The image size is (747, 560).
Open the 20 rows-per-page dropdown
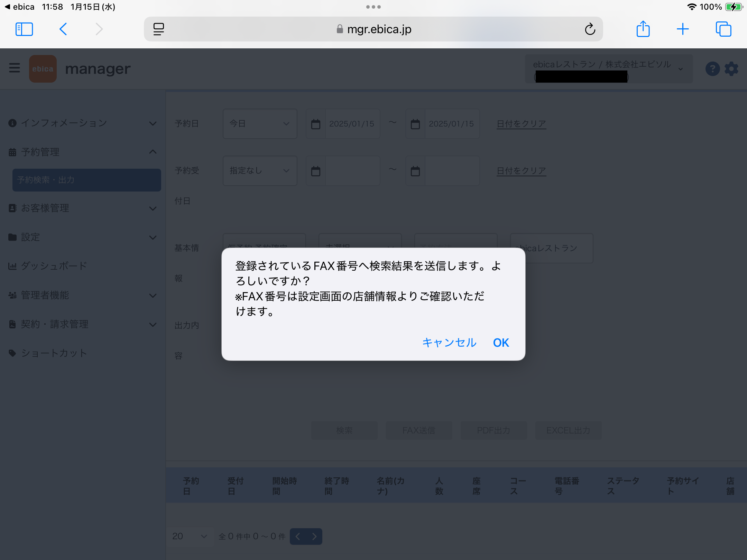pyautogui.click(x=190, y=536)
